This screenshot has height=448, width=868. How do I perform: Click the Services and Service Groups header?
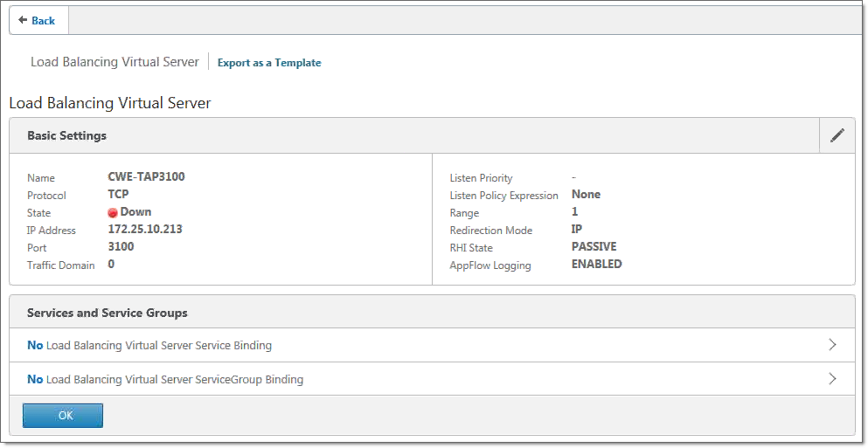[x=108, y=313]
